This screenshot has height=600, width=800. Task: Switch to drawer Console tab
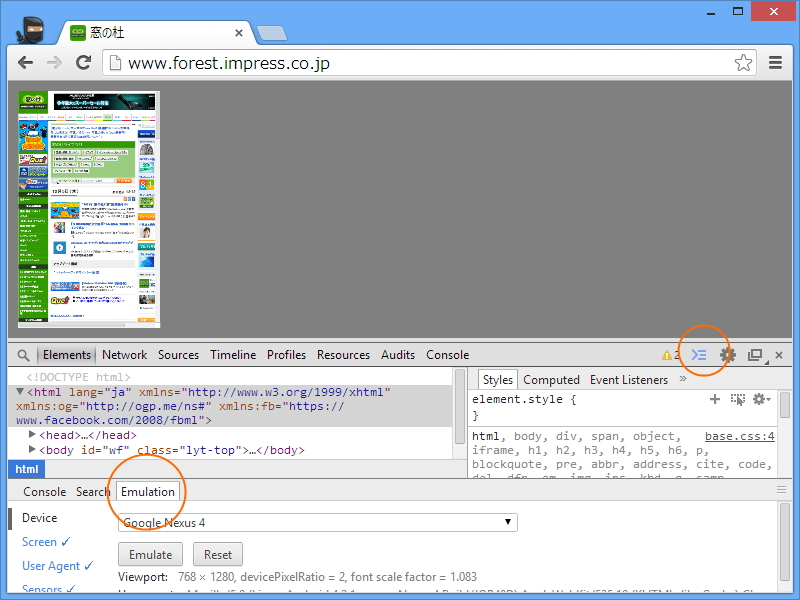45,492
